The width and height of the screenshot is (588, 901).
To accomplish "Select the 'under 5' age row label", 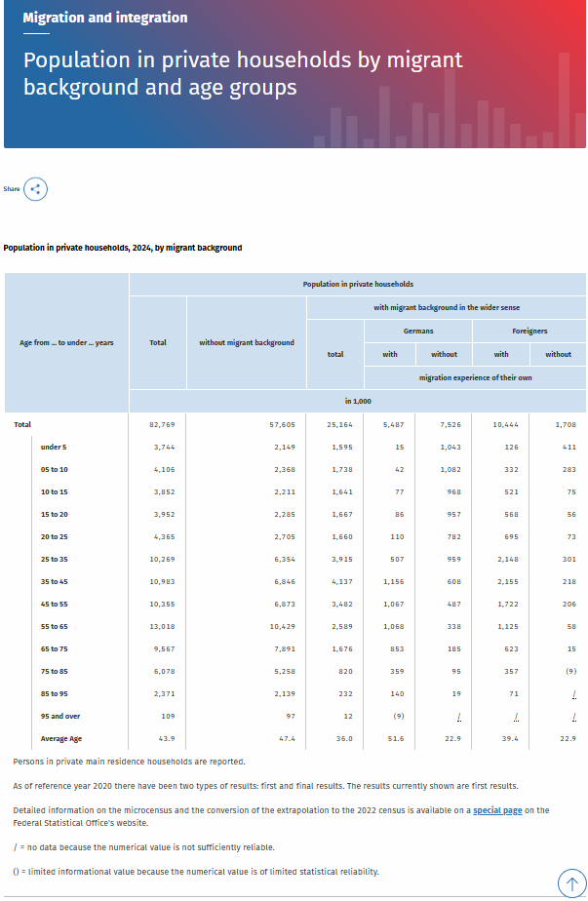I will coord(54,447).
